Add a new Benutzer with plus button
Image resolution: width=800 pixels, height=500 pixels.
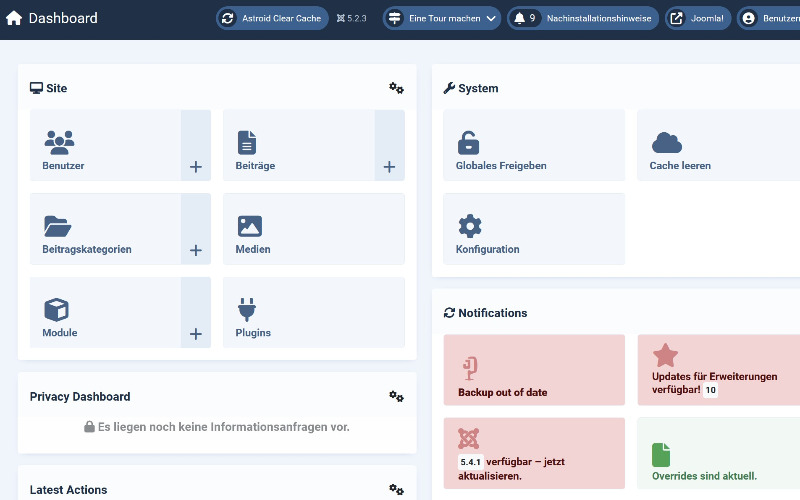[196, 167]
